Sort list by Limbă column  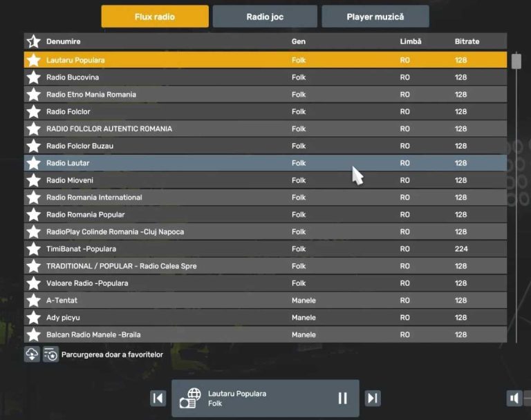[x=411, y=41]
